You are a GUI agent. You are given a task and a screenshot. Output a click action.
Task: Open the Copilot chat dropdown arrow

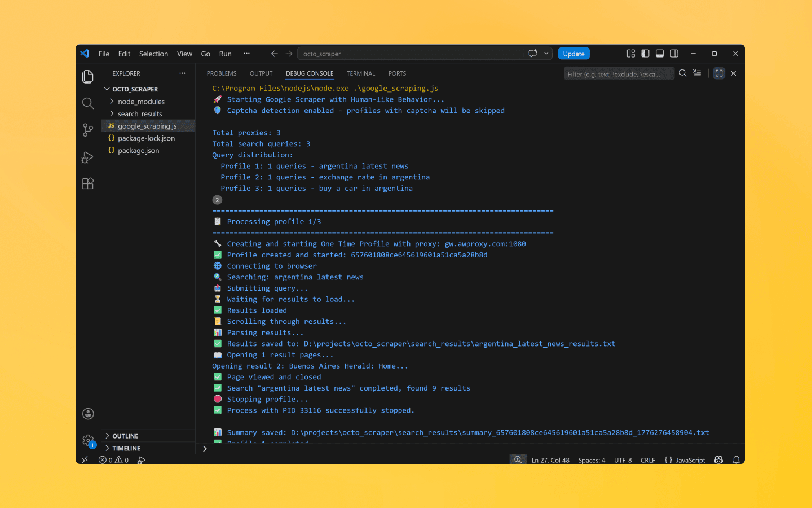(546, 54)
